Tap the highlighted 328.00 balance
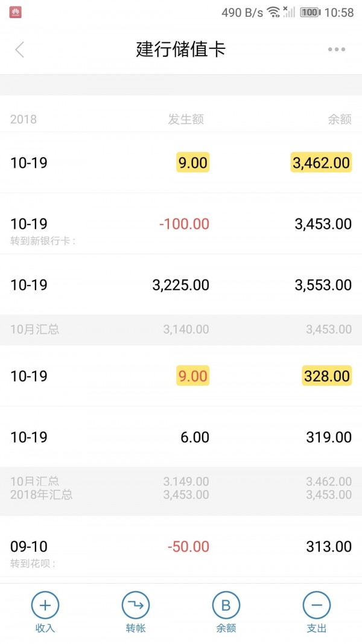362x644 pixels. tap(326, 375)
